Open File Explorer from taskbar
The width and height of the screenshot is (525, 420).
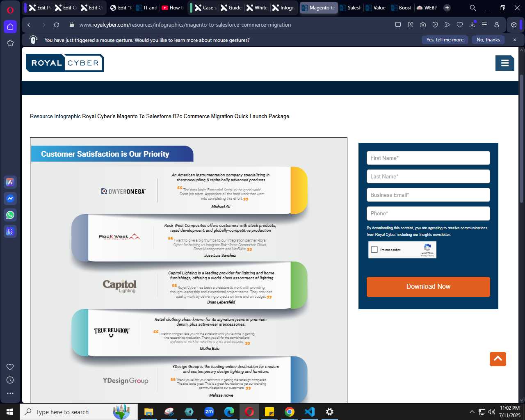coord(148,412)
